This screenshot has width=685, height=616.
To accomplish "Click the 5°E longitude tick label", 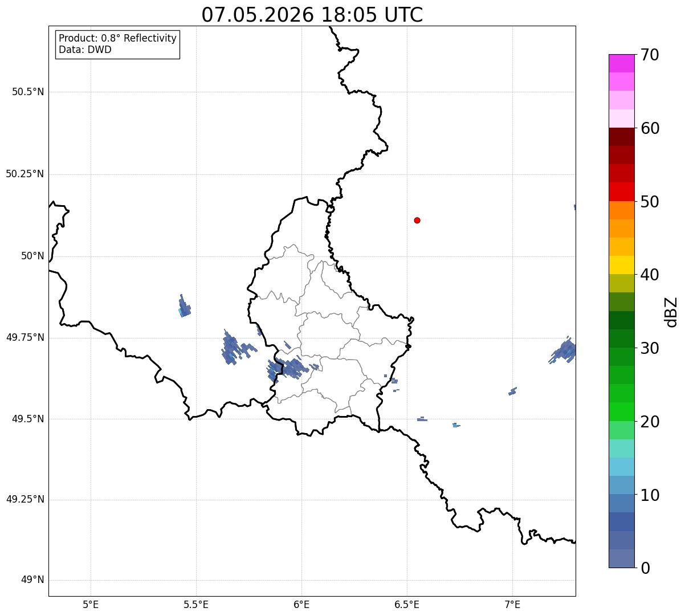I will pyautogui.click(x=91, y=604).
